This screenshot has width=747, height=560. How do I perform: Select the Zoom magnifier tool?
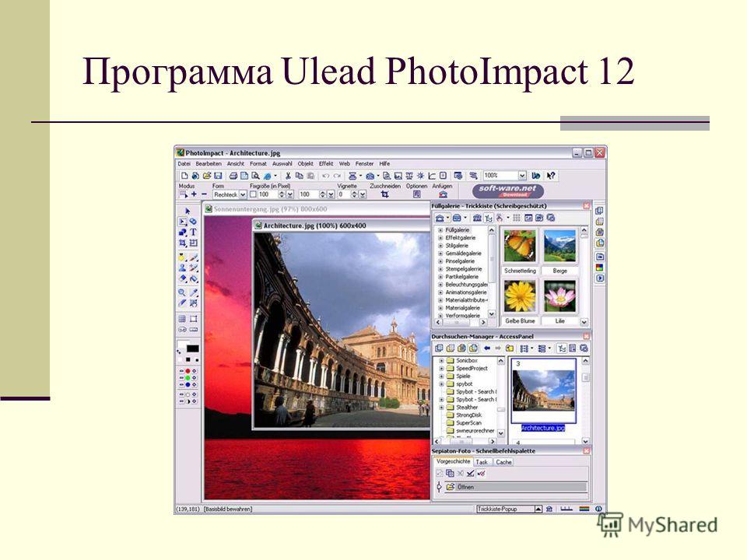[182, 292]
